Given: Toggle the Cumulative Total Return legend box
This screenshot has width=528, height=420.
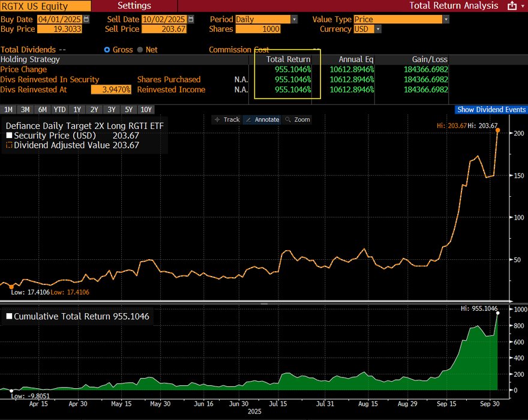Looking at the screenshot, I should pos(9,317).
